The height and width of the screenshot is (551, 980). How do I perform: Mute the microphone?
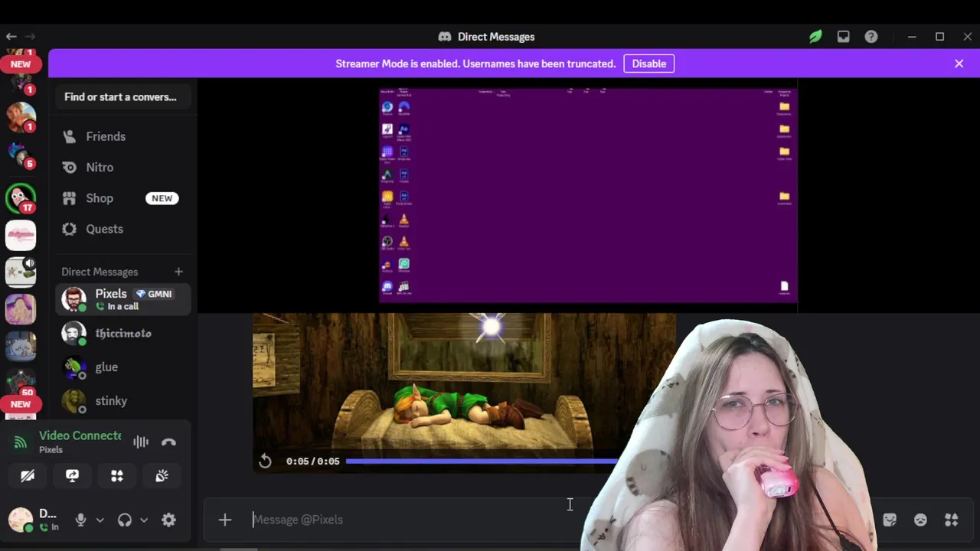click(x=80, y=520)
